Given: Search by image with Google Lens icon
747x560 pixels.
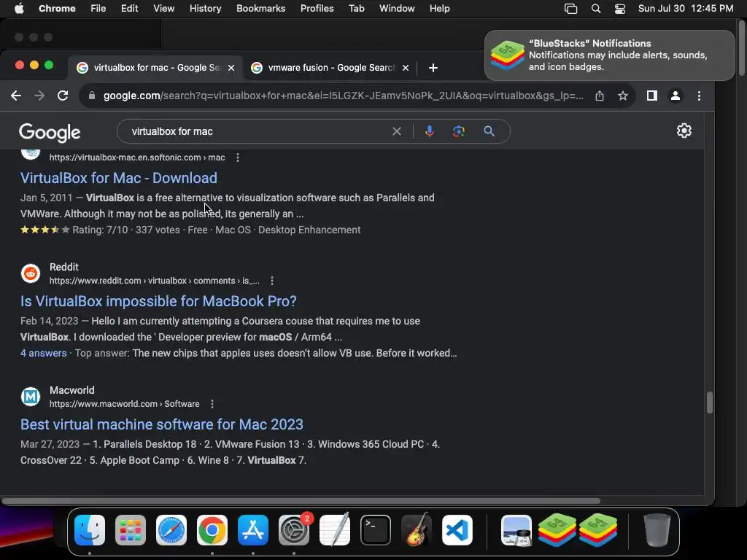Looking at the screenshot, I should click(458, 131).
